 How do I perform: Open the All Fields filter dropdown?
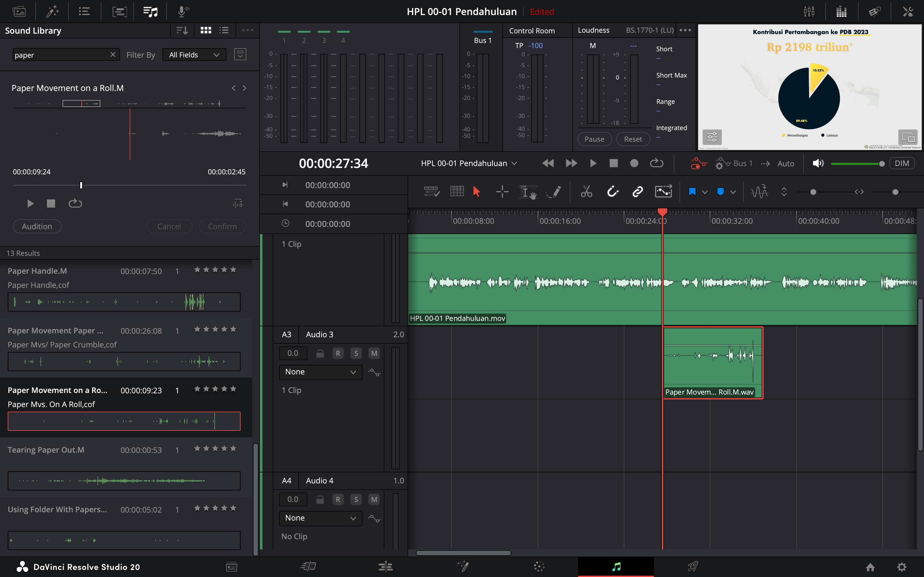[194, 55]
